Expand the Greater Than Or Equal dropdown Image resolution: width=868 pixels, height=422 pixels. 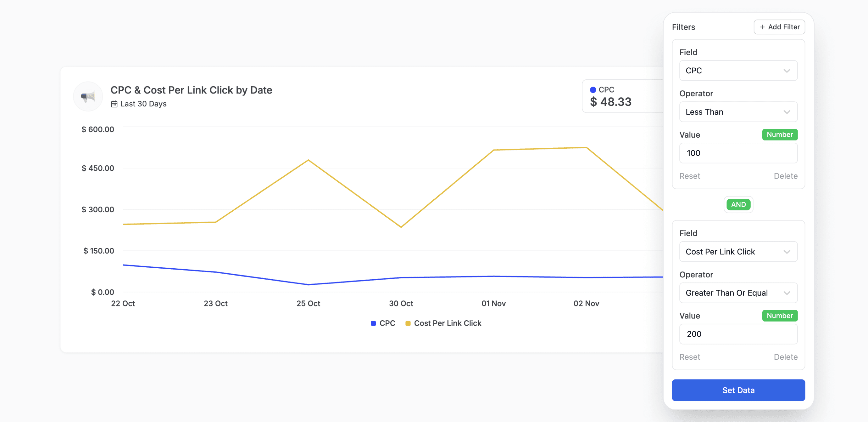pos(738,293)
